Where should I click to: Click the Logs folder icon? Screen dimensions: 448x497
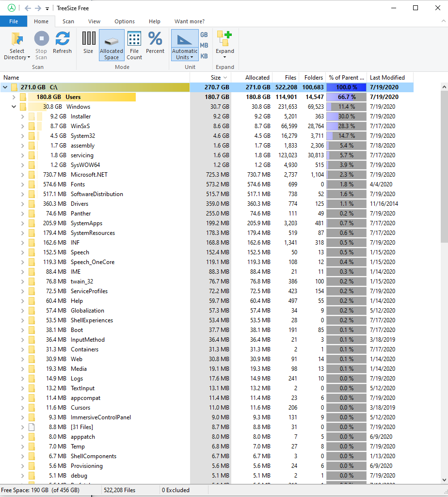pyautogui.click(x=32, y=379)
